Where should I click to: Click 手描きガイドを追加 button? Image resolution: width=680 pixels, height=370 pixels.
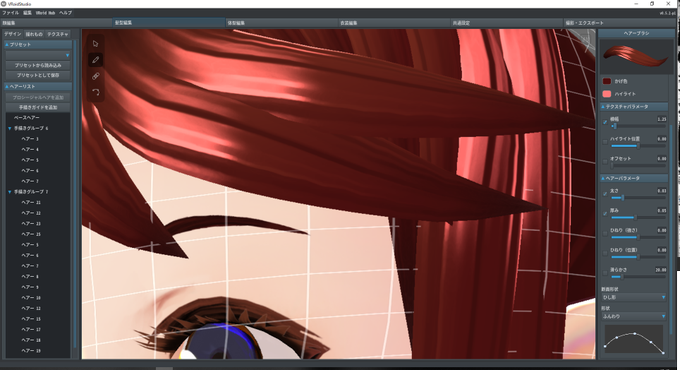point(38,107)
